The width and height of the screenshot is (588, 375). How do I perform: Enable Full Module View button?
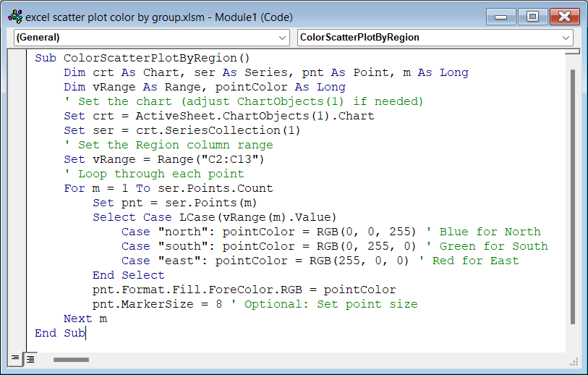30,358
